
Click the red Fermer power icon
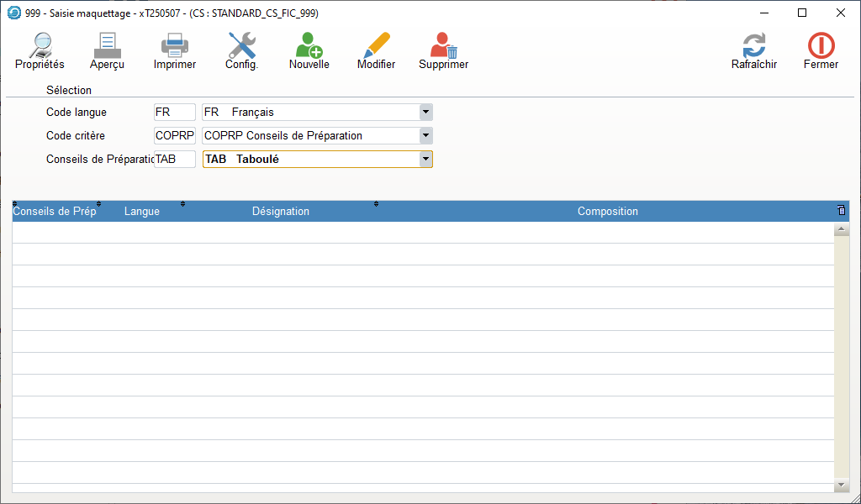point(821,46)
